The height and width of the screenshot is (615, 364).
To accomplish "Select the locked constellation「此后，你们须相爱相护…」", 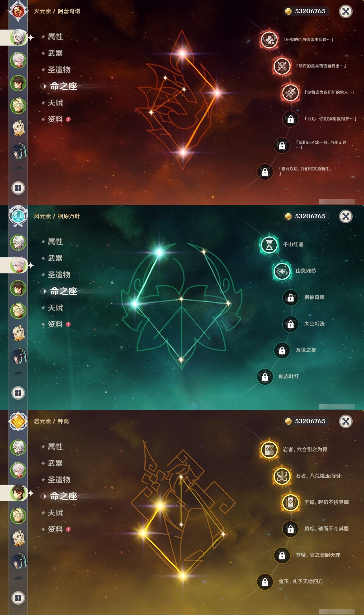I will point(290,119).
